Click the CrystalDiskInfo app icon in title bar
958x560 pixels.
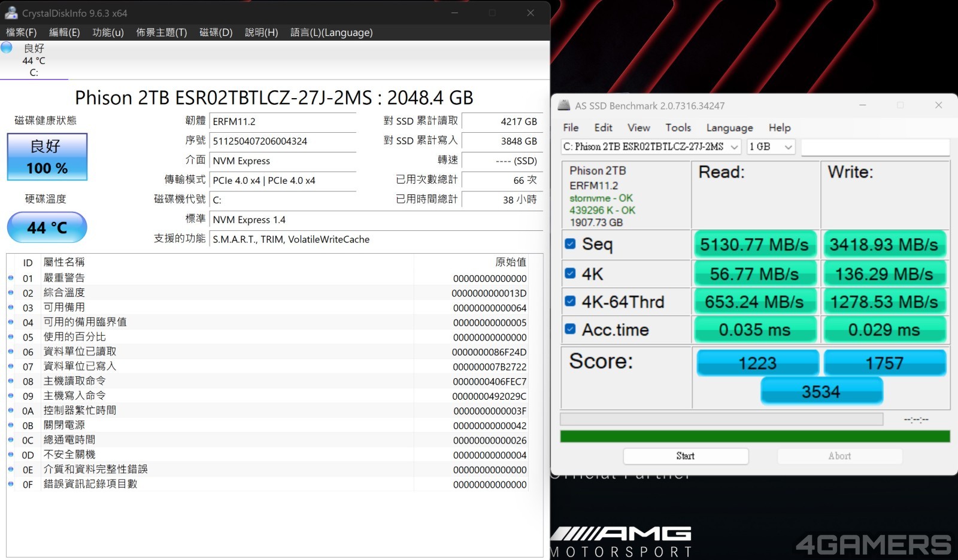11,13
